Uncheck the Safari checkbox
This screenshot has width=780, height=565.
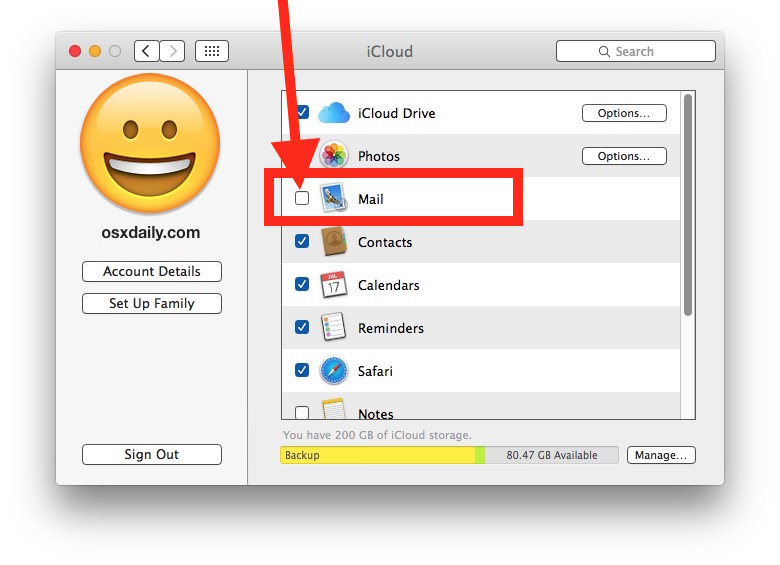(302, 371)
